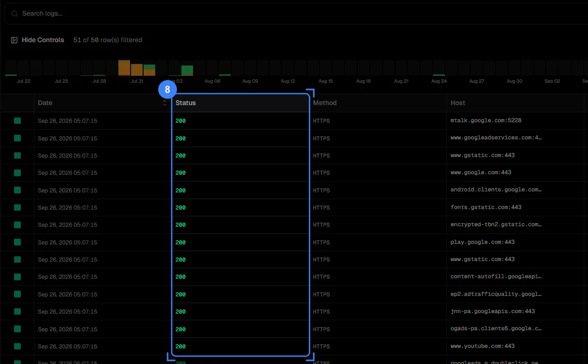Select the green histogram bar after Aug 03

187,71
